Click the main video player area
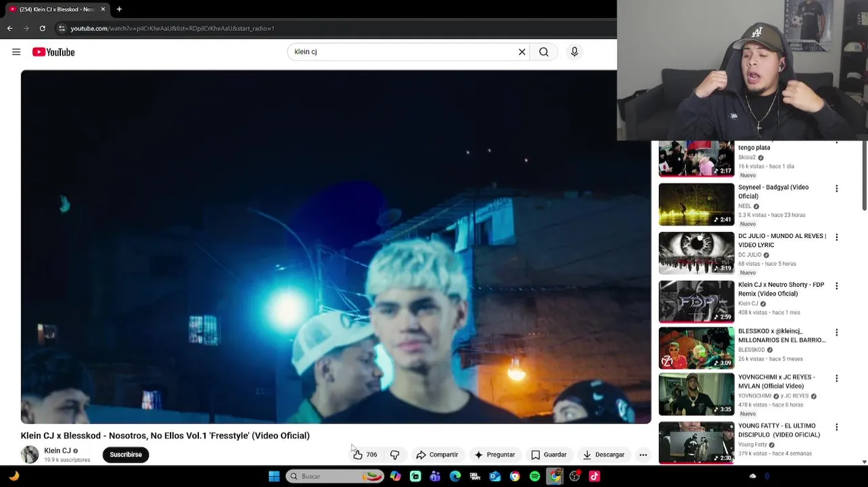 [336, 247]
